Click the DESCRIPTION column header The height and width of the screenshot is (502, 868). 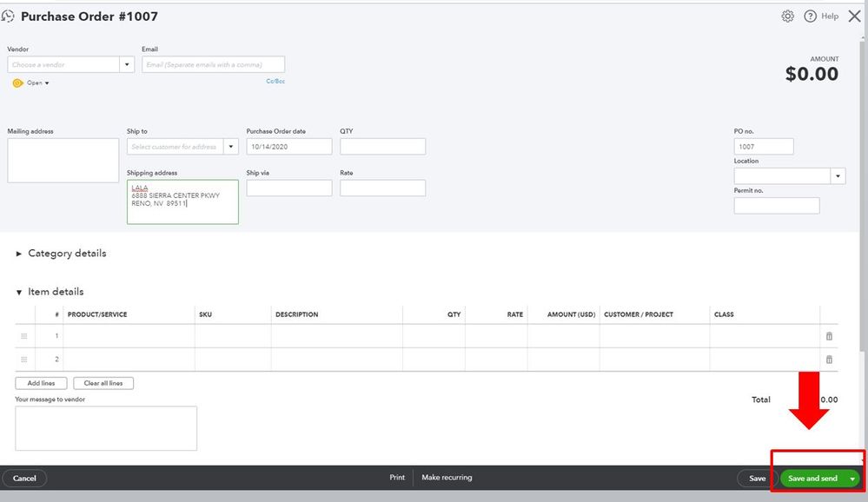pyautogui.click(x=296, y=314)
